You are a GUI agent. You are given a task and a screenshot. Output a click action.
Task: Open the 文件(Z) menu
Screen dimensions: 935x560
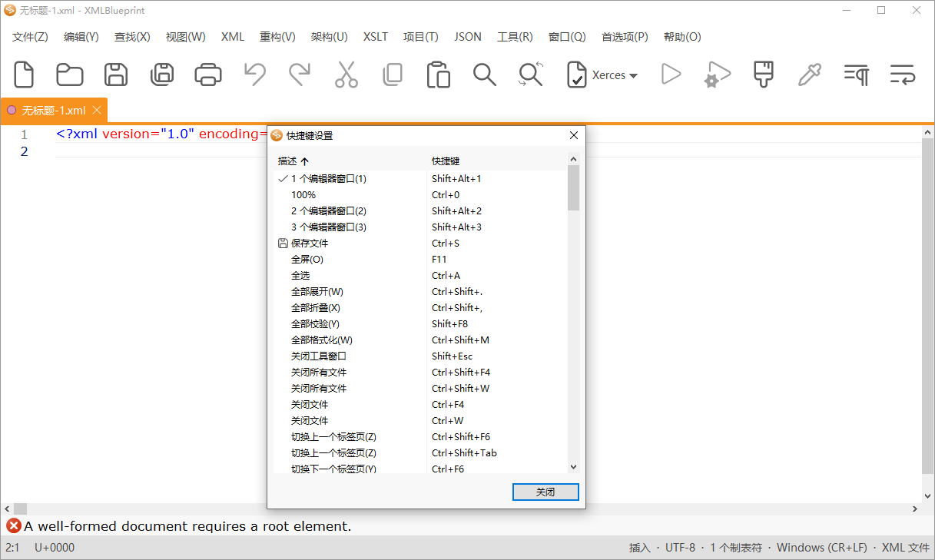30,37
